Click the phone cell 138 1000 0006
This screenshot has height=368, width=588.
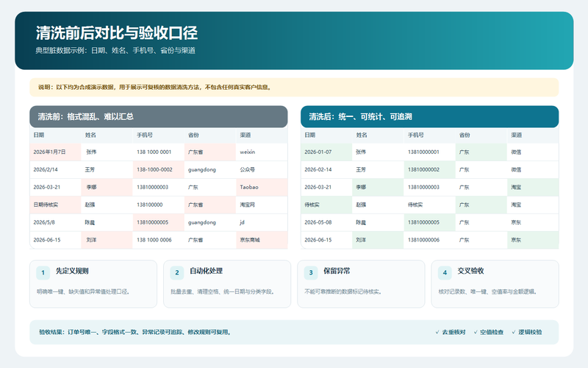tap(159, 240)
